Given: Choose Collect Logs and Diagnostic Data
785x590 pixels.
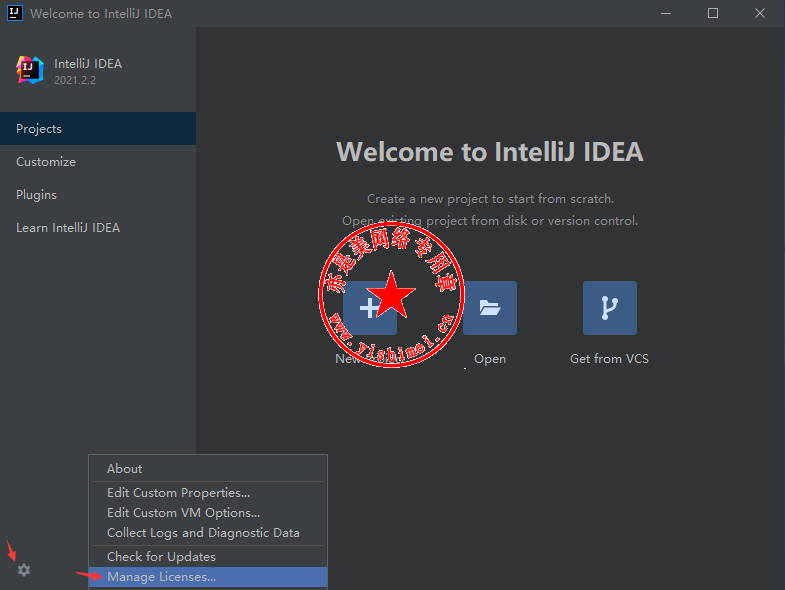Looking at the screenshot, I should pyautogui.click(x=208, y=533).
